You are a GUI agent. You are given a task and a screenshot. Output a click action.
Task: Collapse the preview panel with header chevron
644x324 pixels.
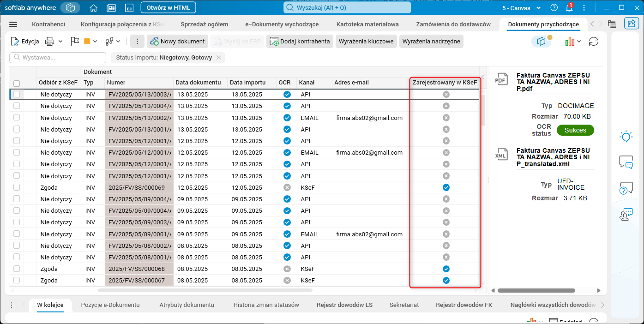point(483,77)
